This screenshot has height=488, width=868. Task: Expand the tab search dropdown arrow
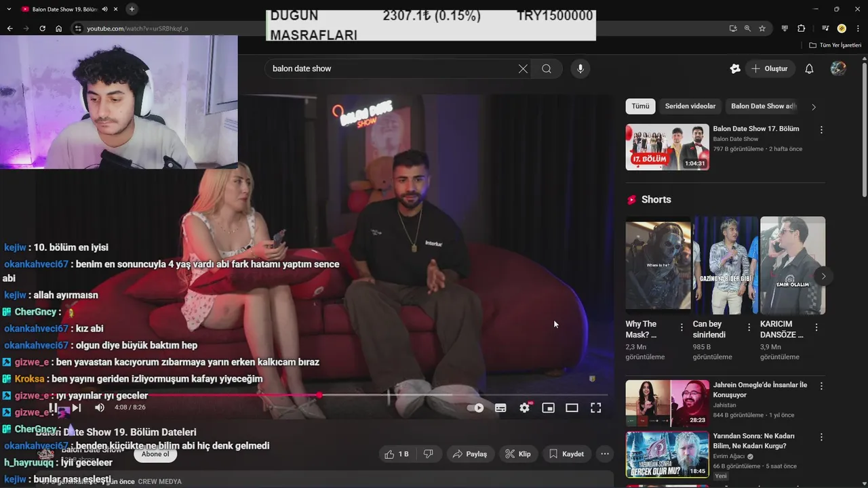9,9
